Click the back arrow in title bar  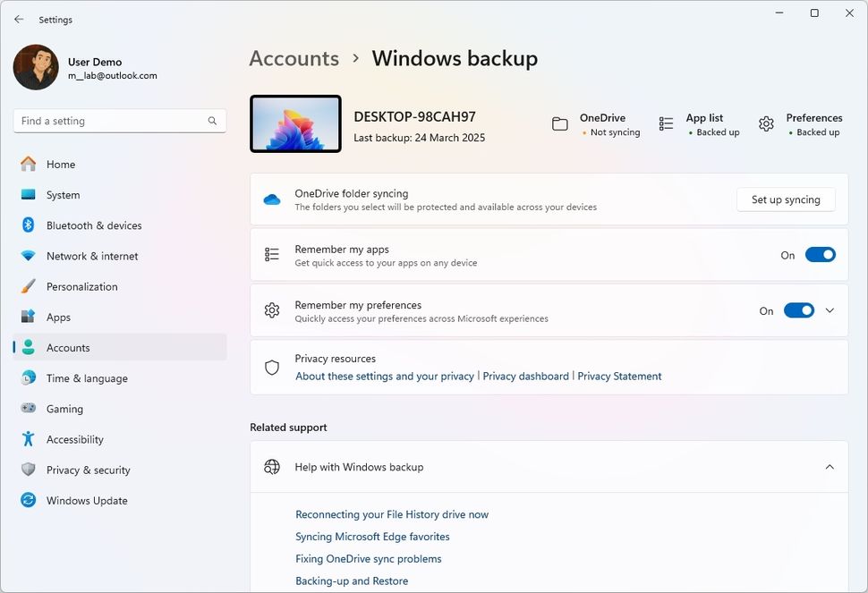19,19
